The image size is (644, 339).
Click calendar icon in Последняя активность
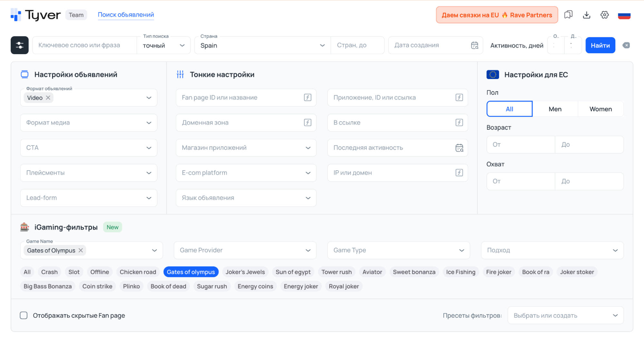(x=459, y=148)
